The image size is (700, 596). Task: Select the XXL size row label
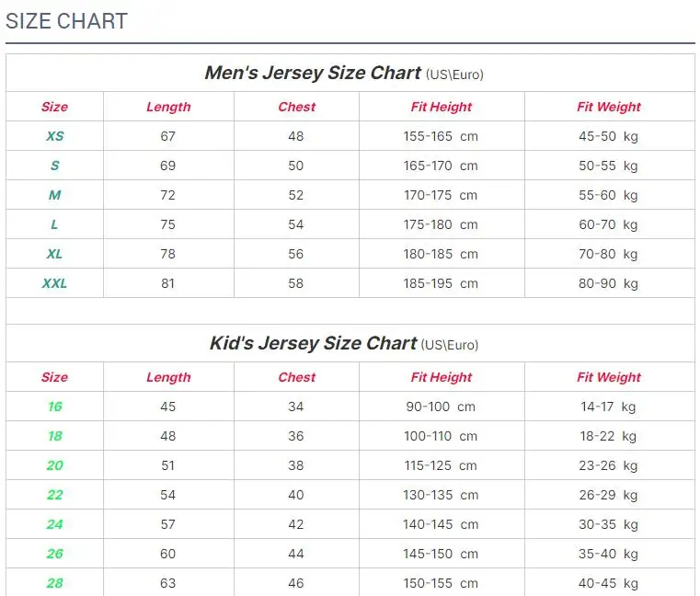(x=55, y=283)
